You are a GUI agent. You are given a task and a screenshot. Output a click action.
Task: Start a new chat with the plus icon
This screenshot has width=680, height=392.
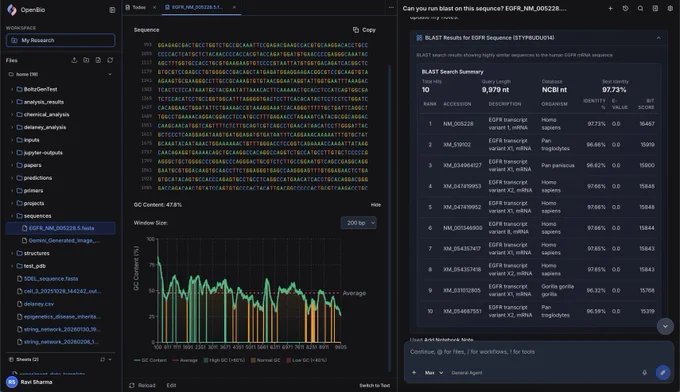pos(610,8)
